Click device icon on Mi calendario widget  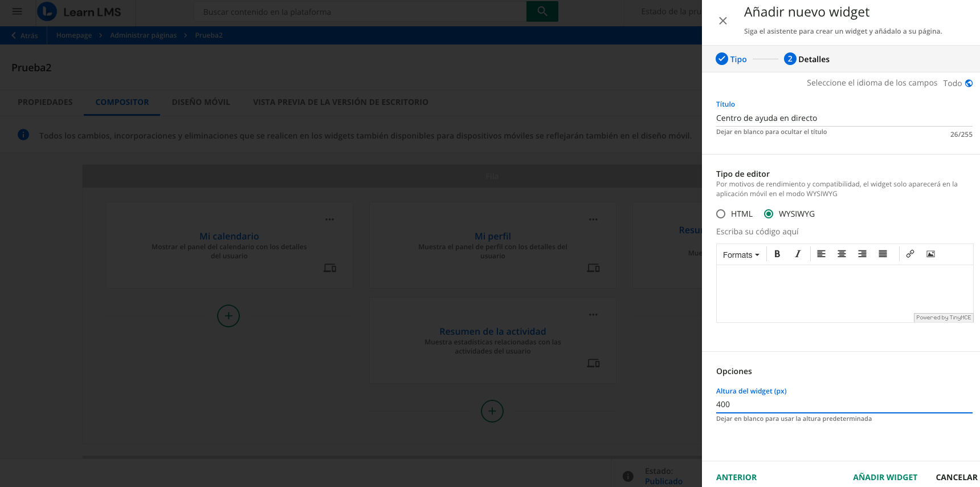[330, 268]
